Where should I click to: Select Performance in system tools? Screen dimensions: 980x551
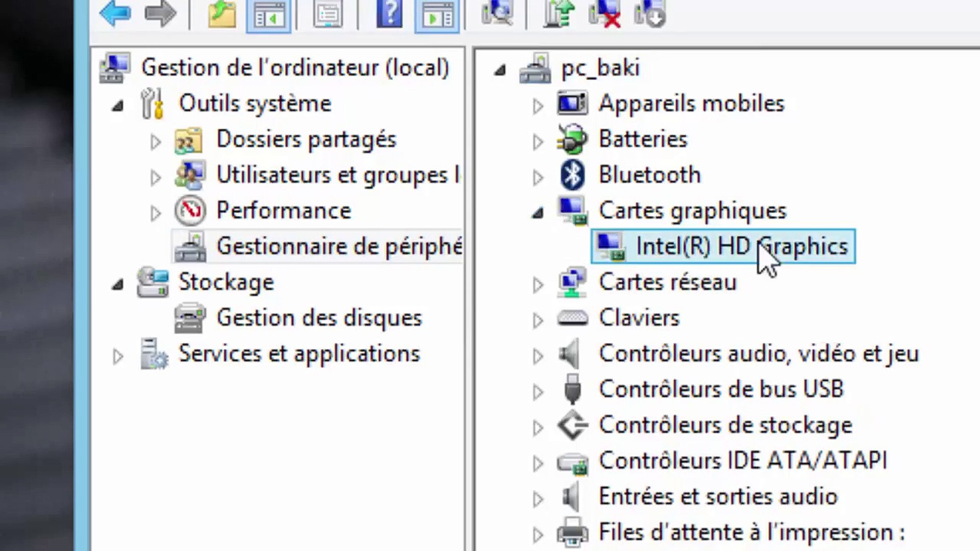pos(283,211)
